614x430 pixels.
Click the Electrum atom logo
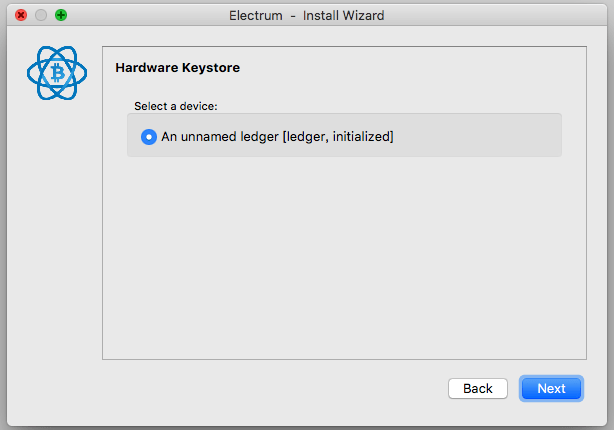pos(58,73)
